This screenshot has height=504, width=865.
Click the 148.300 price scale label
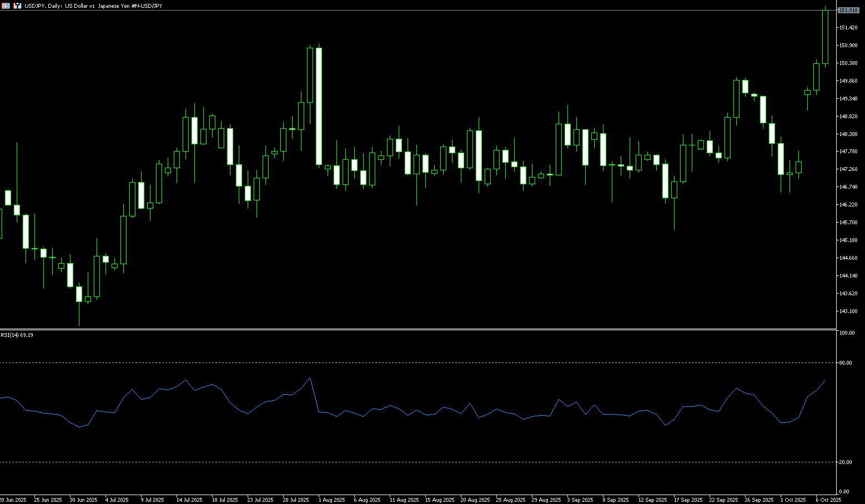pos(848,134)
